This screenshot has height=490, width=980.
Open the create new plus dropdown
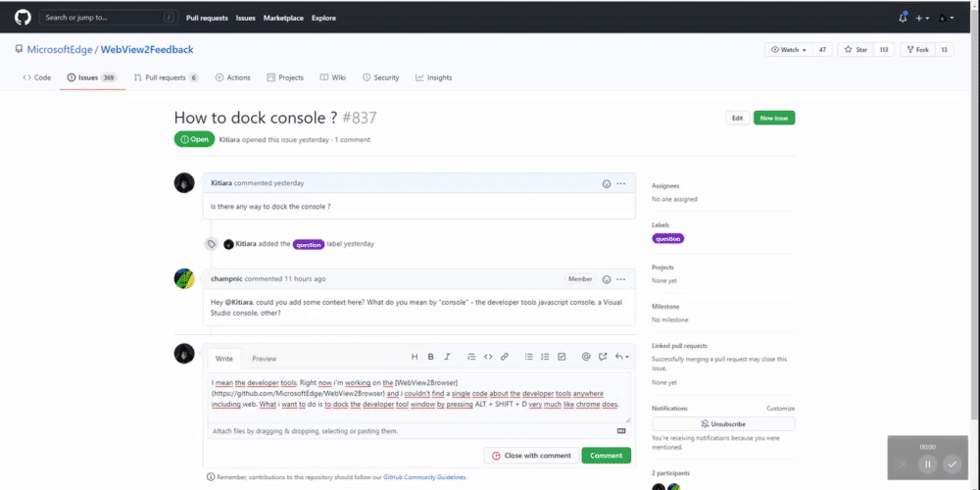(x=922, y=18)
